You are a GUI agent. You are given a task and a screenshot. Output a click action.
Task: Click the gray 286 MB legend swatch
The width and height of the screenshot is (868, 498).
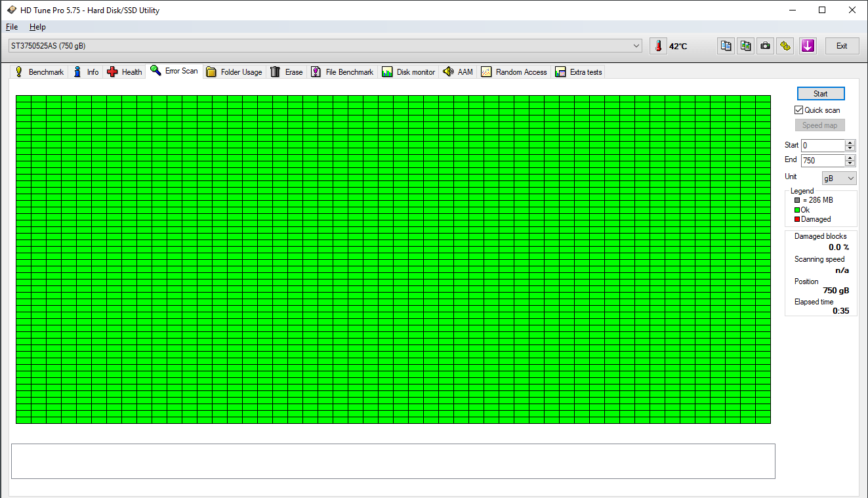797,200
